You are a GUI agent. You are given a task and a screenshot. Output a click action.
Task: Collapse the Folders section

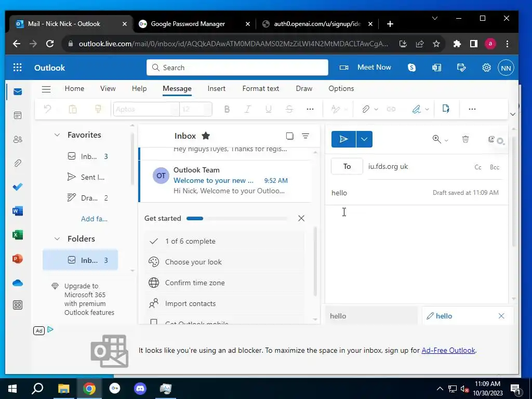[57, 239]
